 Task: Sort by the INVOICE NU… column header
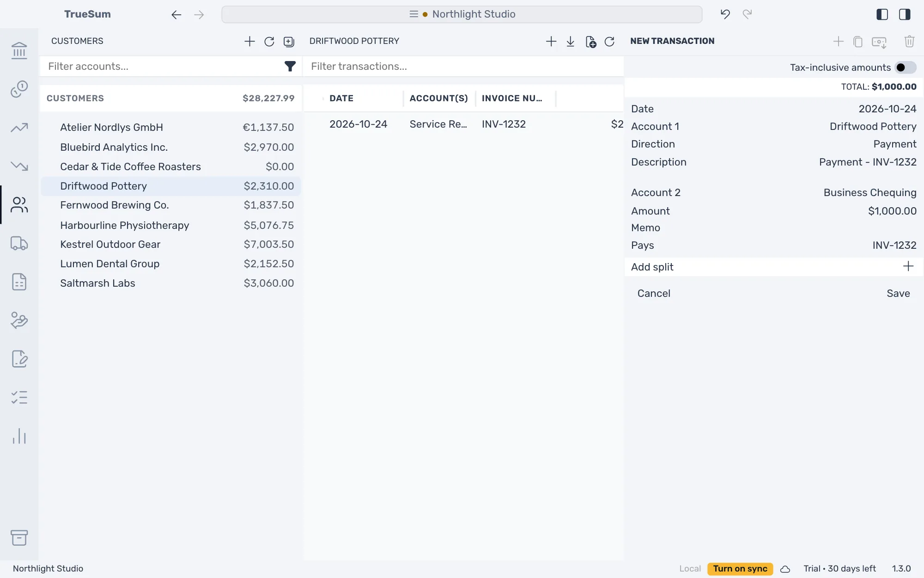coord(512,98)
